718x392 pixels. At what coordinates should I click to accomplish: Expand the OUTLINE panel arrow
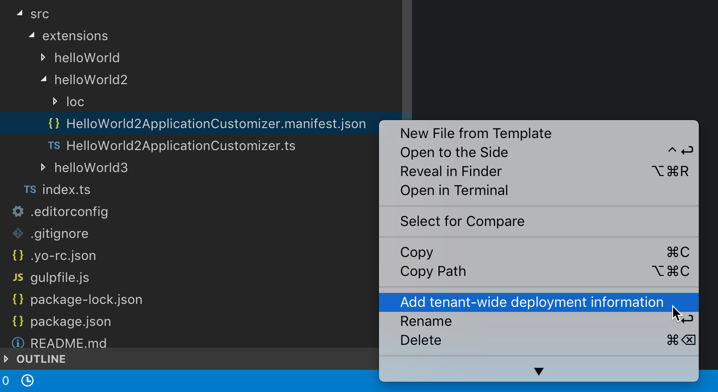click(6, 359)
